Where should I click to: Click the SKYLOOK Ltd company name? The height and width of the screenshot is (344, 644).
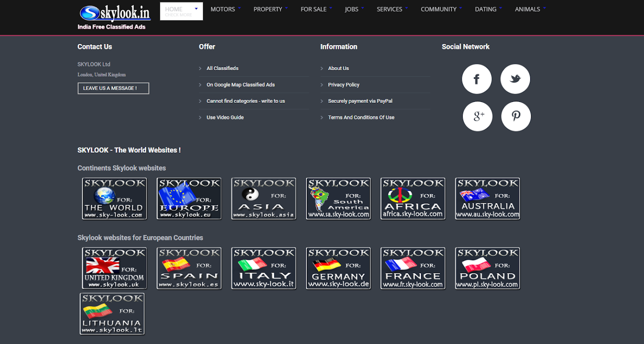click(x=94, y=64)
